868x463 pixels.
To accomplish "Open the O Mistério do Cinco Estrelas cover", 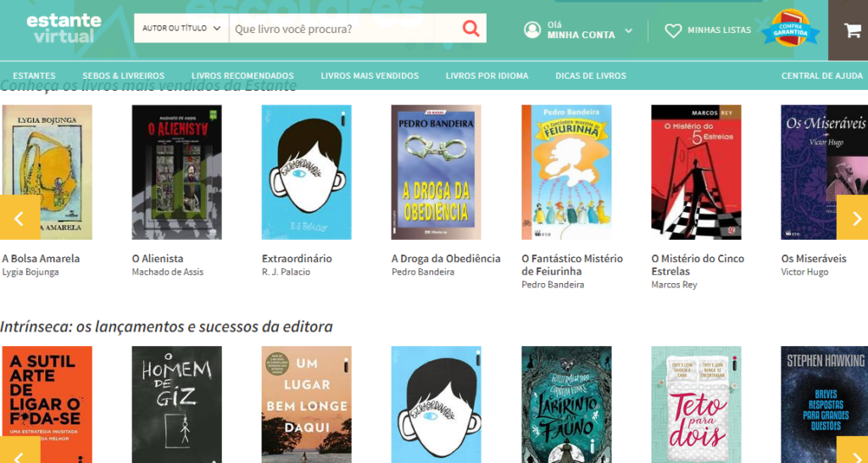I will click(x=696, y=172).
